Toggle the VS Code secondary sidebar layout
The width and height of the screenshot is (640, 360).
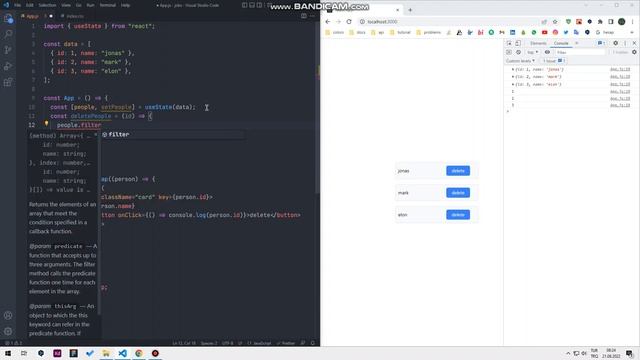tap(259, 5)
